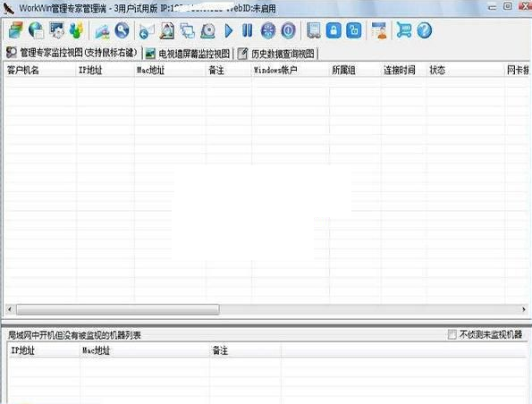Enable the 不侦测未监视机器 checkbox
Image resolution: width=532 pixels, height=404 pixels.
point(452,334)
